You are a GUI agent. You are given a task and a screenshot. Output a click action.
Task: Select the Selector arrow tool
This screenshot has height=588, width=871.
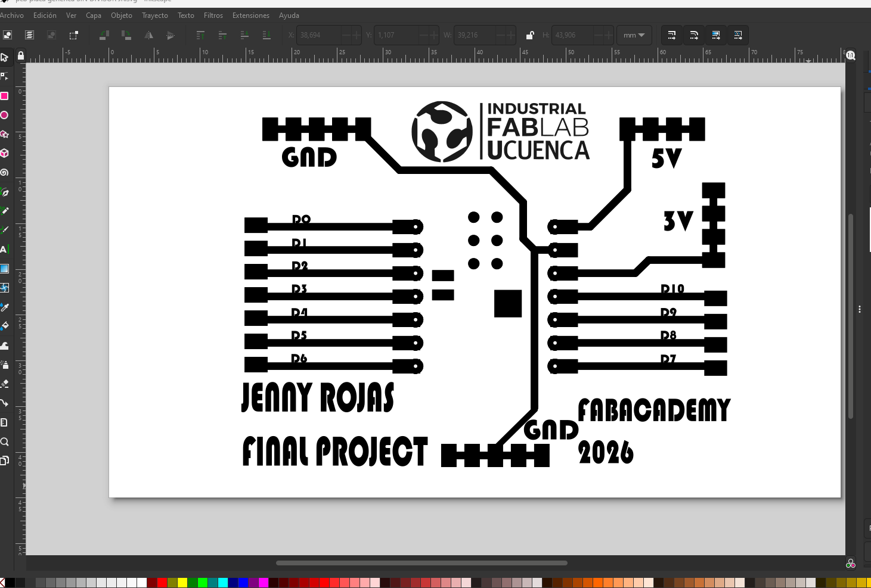[x=4, y=57]
